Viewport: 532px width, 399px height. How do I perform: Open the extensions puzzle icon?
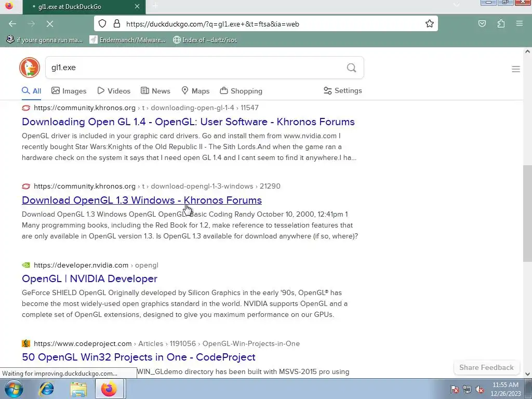point(501,24)
